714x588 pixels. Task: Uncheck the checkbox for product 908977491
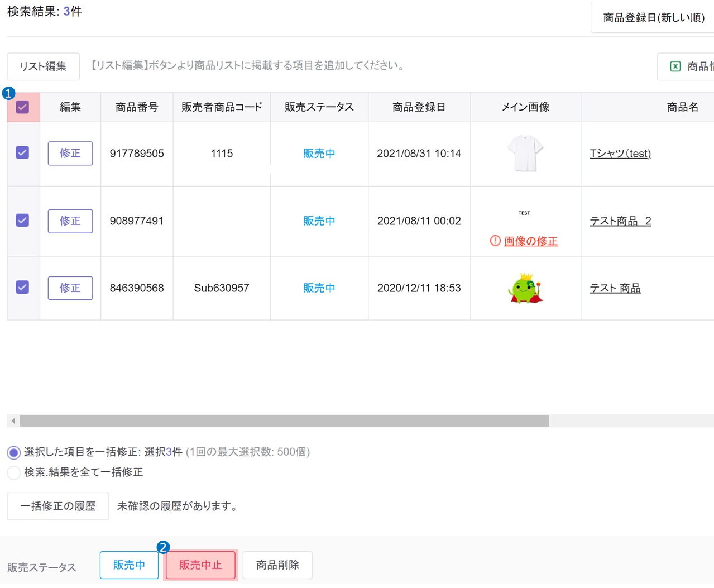tap(22, 221)
